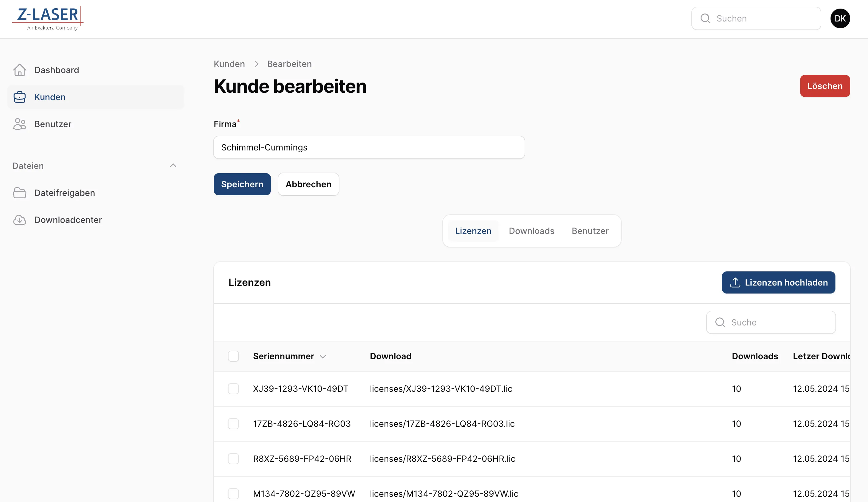Collapse the Dateien sidebar section

[173, 165]
